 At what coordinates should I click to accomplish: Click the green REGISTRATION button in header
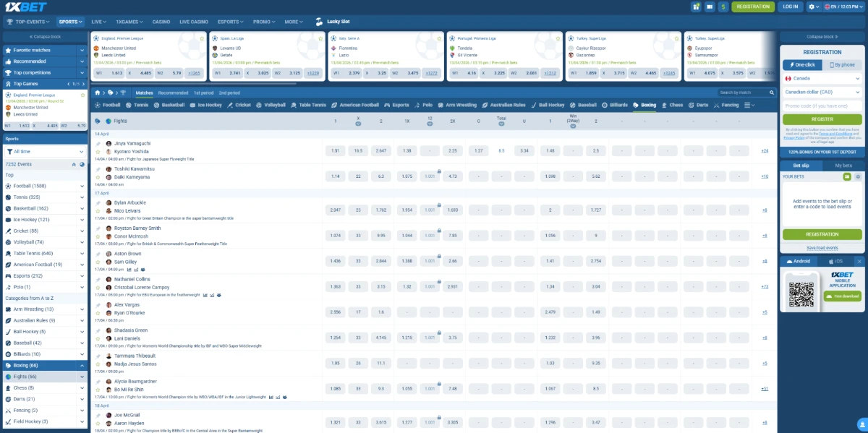point(753,7)
